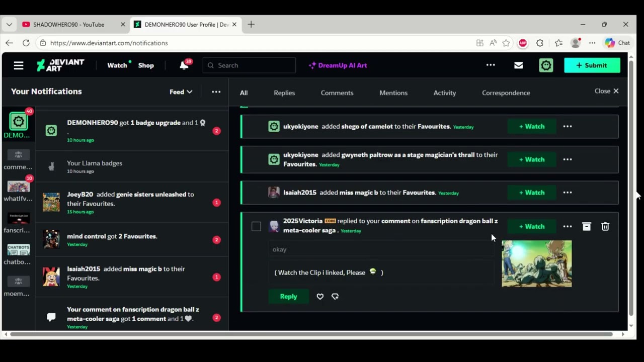644x362 pixels.
Task: Switch to the Comments tab
Action: point(337,93)
